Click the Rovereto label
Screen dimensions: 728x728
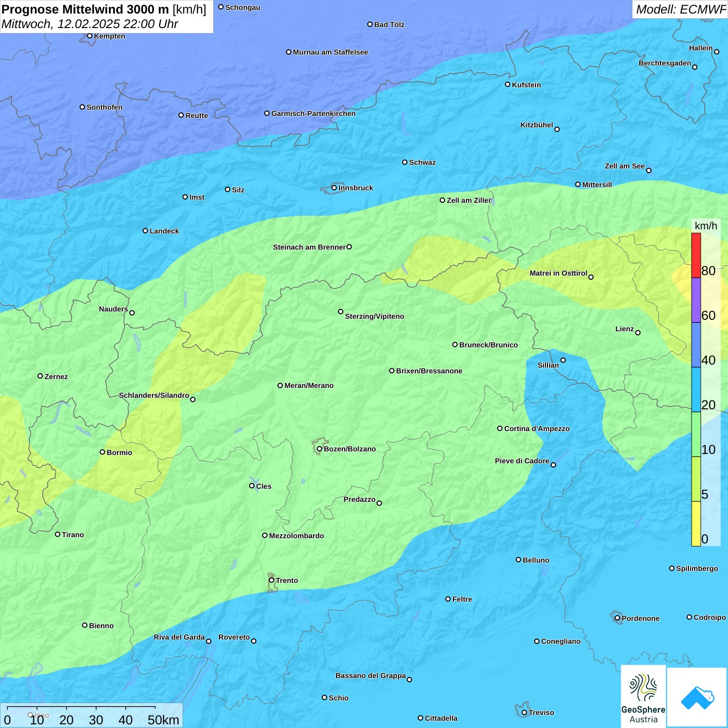(234, 637)
